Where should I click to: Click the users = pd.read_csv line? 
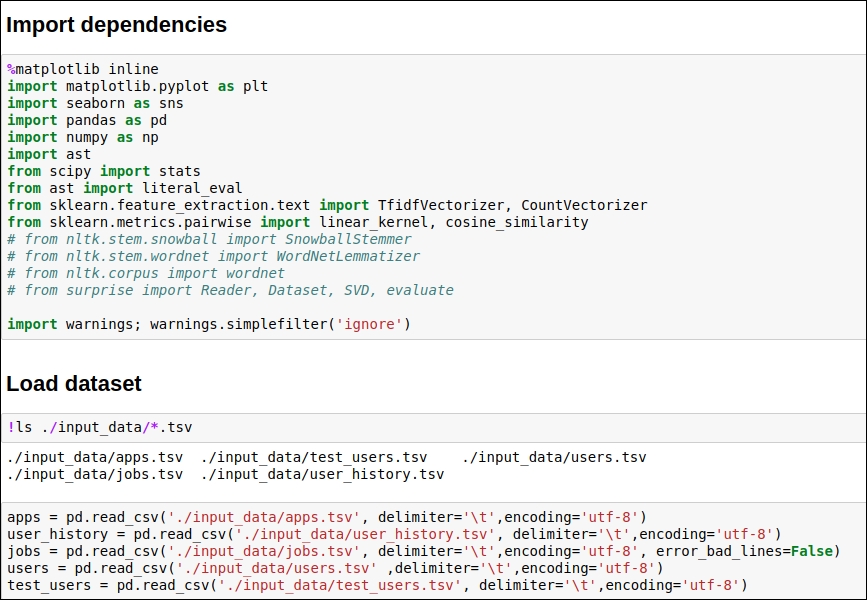(335, 568)
